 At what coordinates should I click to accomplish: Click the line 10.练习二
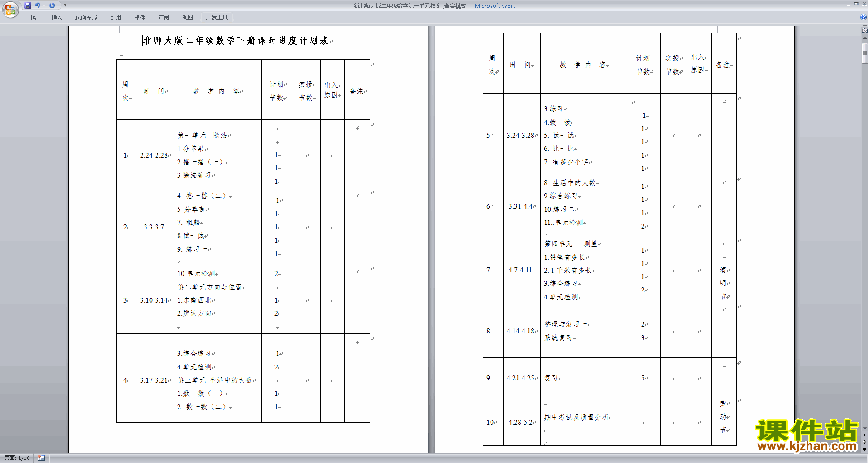click(559, 210)
